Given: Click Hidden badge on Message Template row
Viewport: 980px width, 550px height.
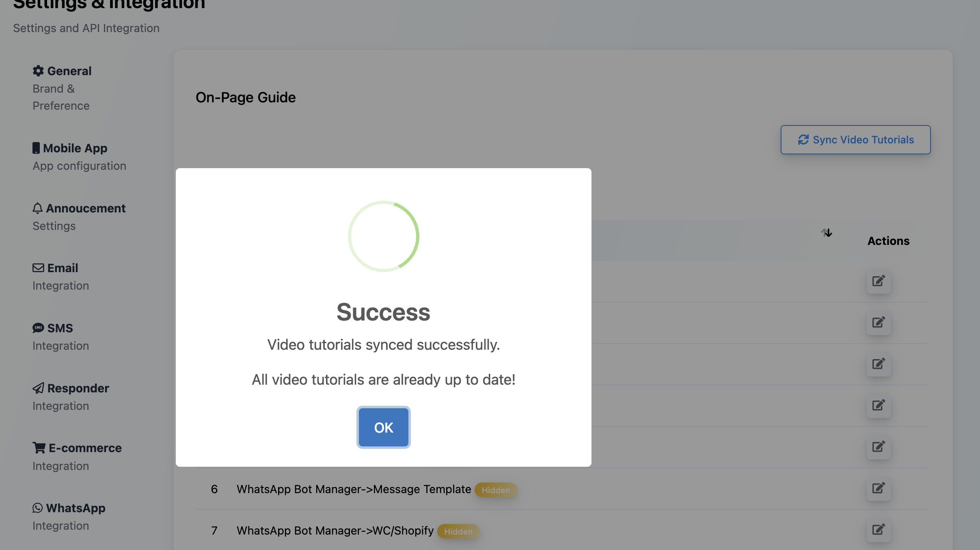Looking at the screenshot, I should pyautogui.click(x=495, y=490).
